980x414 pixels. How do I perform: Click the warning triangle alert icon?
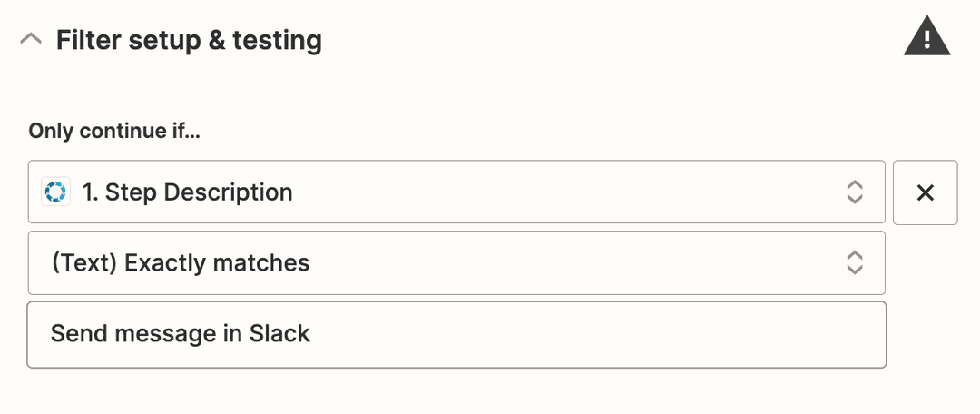(x=926, y=38)
